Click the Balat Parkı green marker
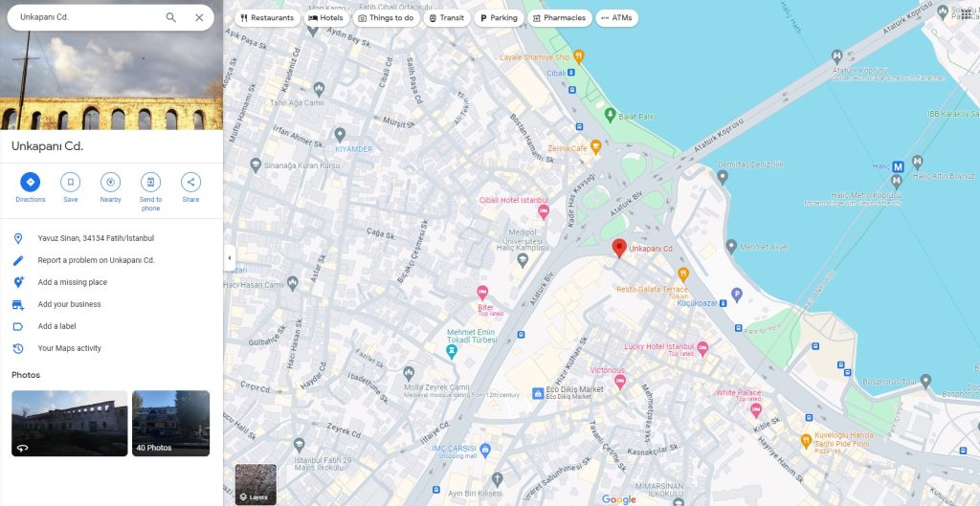 point(610,115)
